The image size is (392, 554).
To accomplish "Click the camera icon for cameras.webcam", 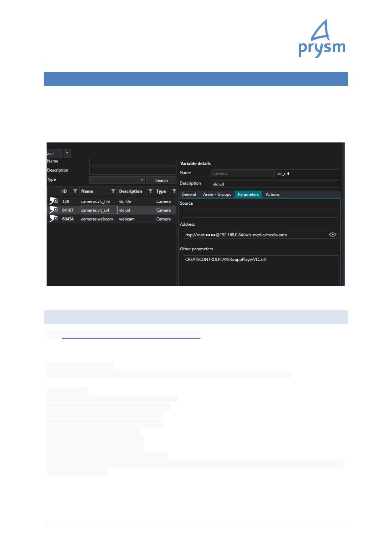I will click(54, 219).
